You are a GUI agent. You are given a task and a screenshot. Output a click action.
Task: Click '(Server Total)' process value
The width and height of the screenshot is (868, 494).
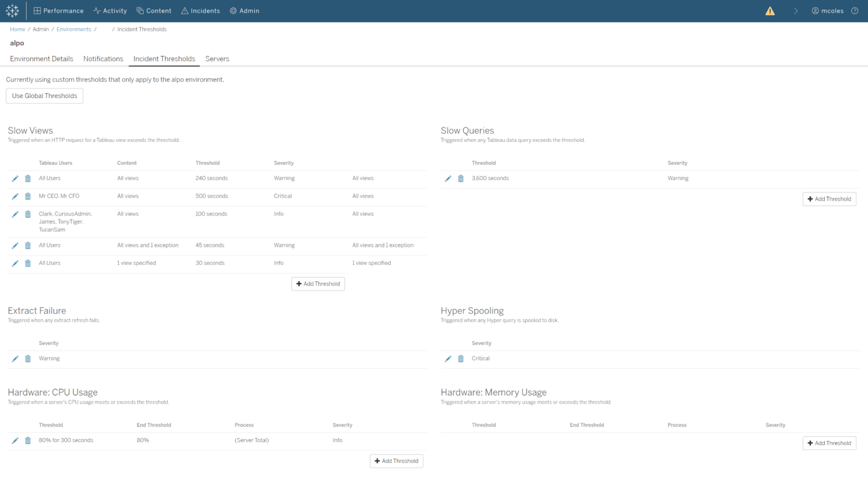[x=252, y=440]
